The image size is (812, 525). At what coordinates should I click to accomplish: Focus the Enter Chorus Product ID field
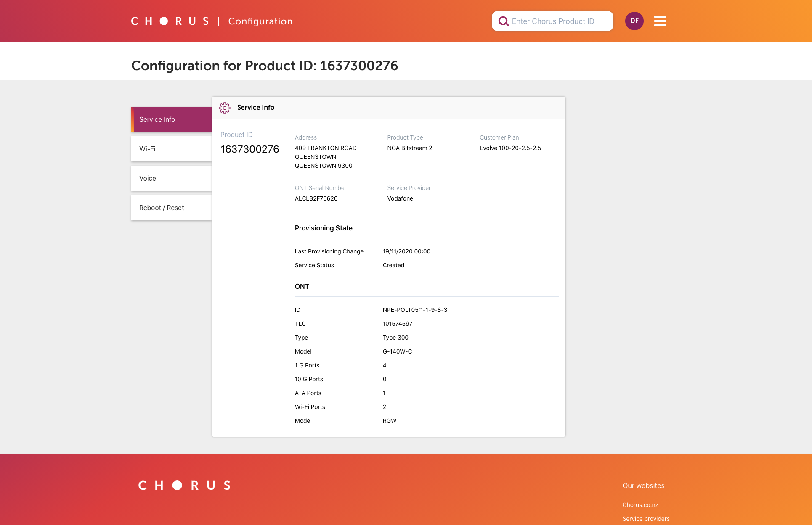[x=552, y=21]
